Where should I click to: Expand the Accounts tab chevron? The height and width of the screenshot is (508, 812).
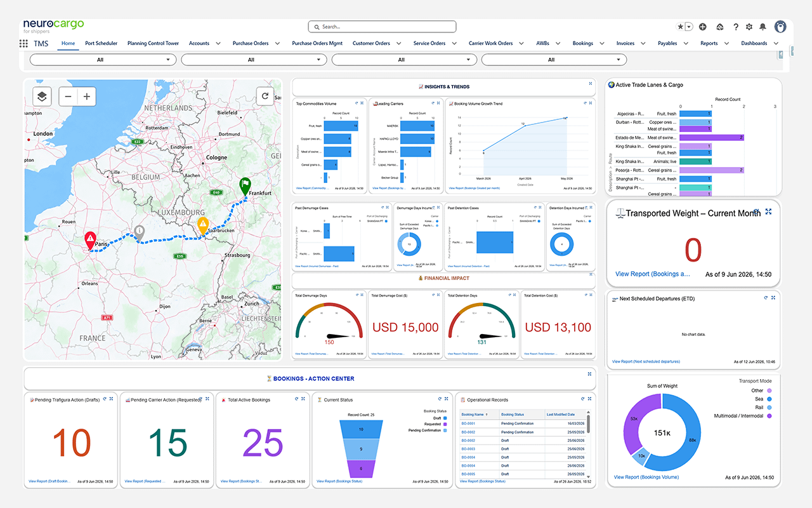(x=218, y=44)
